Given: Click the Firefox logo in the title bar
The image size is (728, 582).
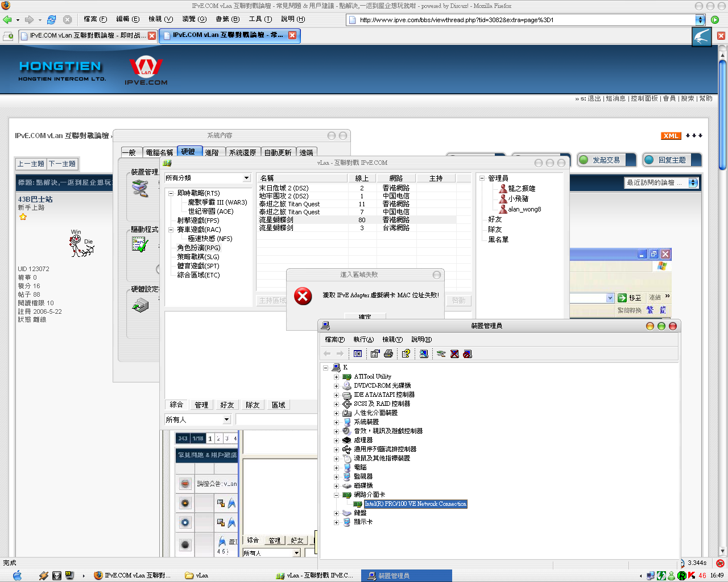Looking at the screenshot, I should pos(6,6).
